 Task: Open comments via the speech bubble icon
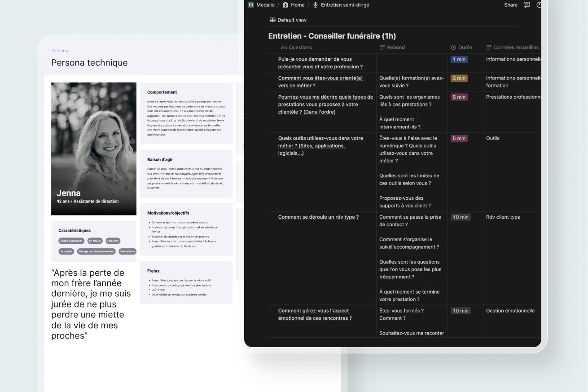tap(526, 4)
